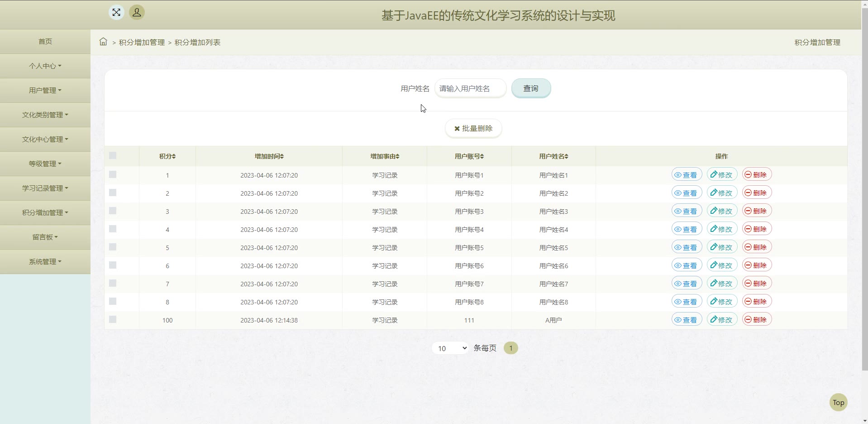Check the row checkbox for 用户账号4
Screen dimensions: 868x424
(113, 229)
